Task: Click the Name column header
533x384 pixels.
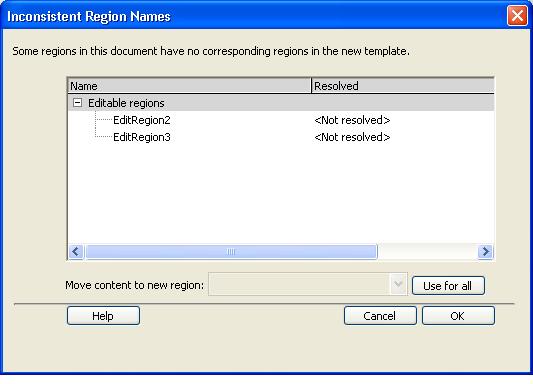Action: (x=190, y=86)
